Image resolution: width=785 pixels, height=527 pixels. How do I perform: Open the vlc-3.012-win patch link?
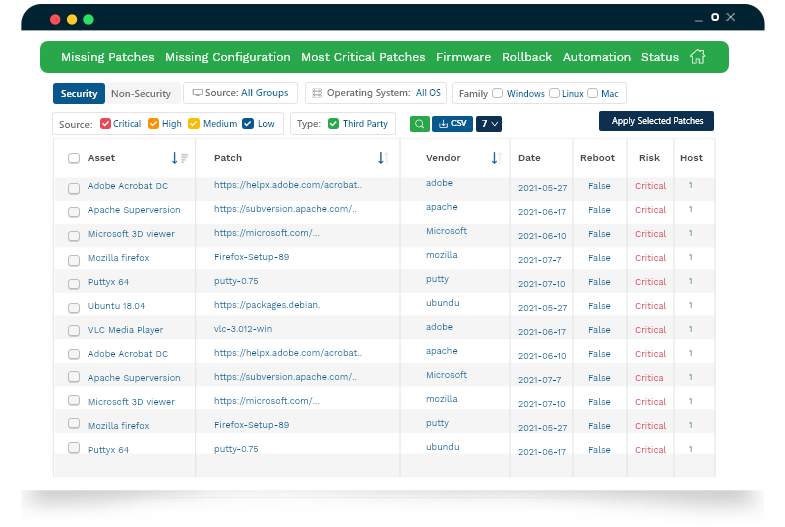pos(243,329)
